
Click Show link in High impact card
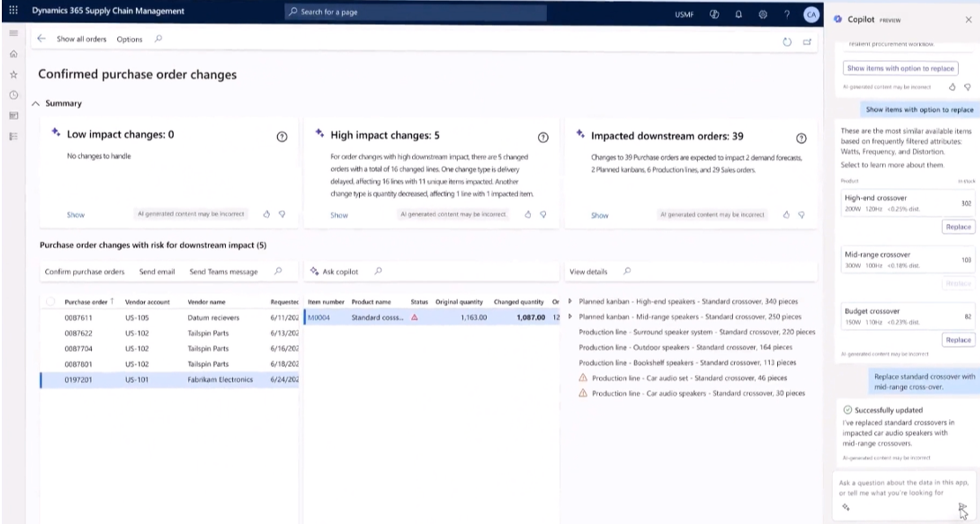click(340, 215)
